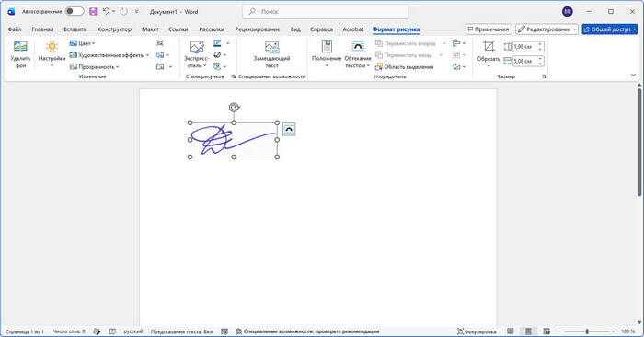Image resolution: width=644 pixels, height=337 pixels.
Task: Open the Quick Access Toolbar customize arrow
Action: [x=137, y=11]
